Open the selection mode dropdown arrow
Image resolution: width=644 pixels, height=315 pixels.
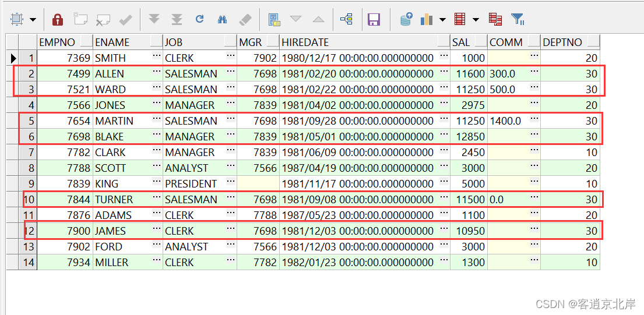(x=33, y=20)
